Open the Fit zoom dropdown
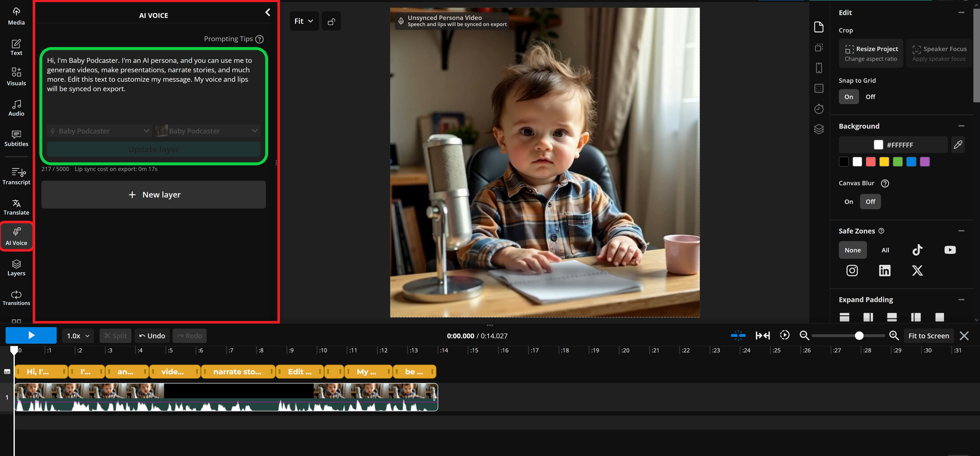Screen dimensions: 980x456 pos(304,22)
